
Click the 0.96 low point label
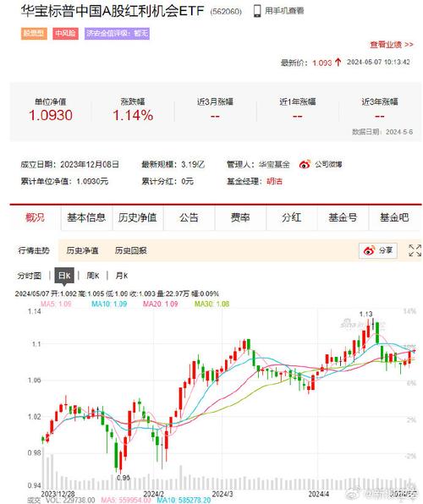(124, 478)
